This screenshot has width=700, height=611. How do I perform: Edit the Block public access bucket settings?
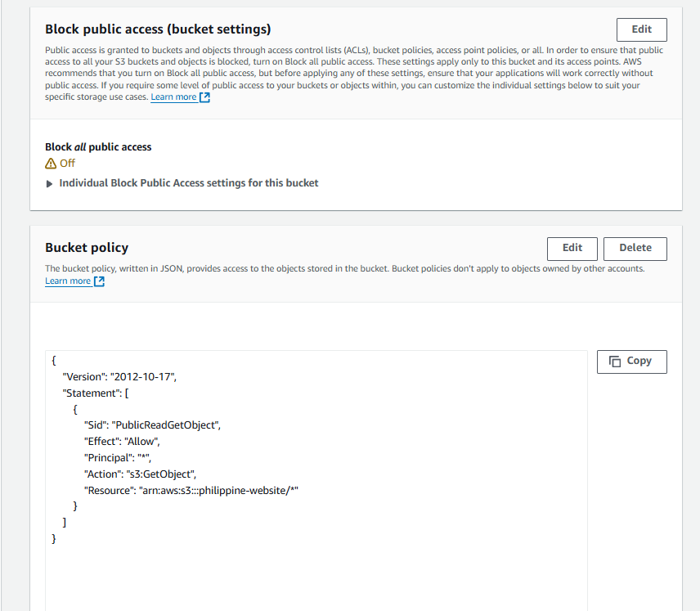641,29
